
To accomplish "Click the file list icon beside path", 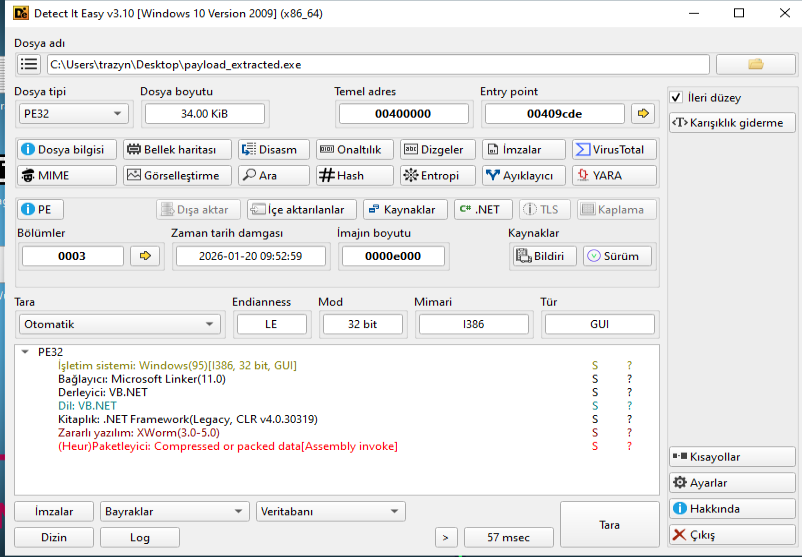I will (x=29, y=64).
